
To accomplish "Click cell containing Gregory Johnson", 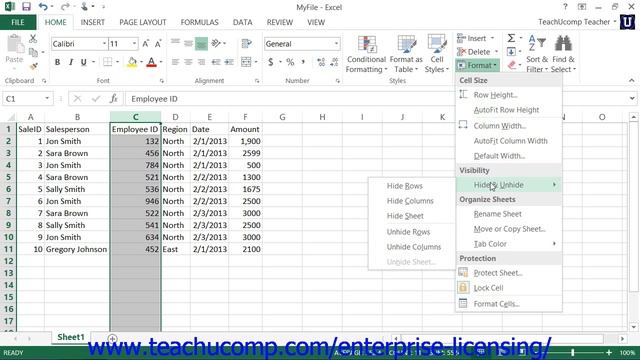I will point(76,249).
